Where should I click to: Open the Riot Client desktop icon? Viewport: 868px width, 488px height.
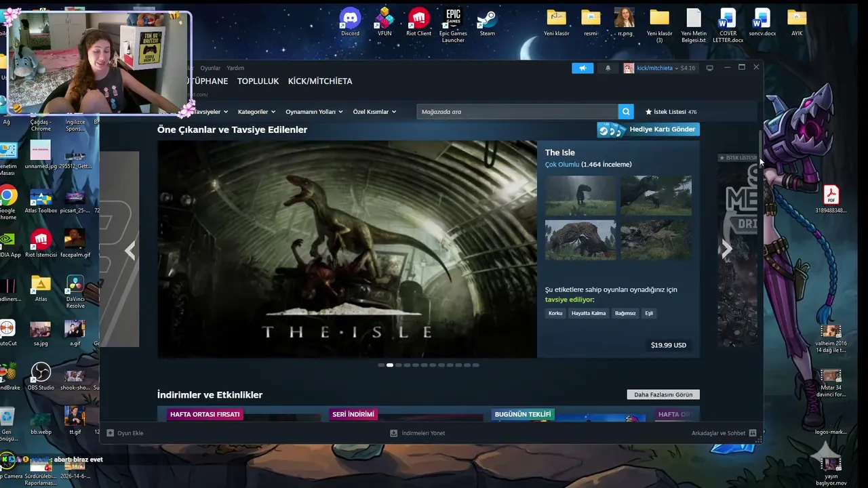point(418,22)
